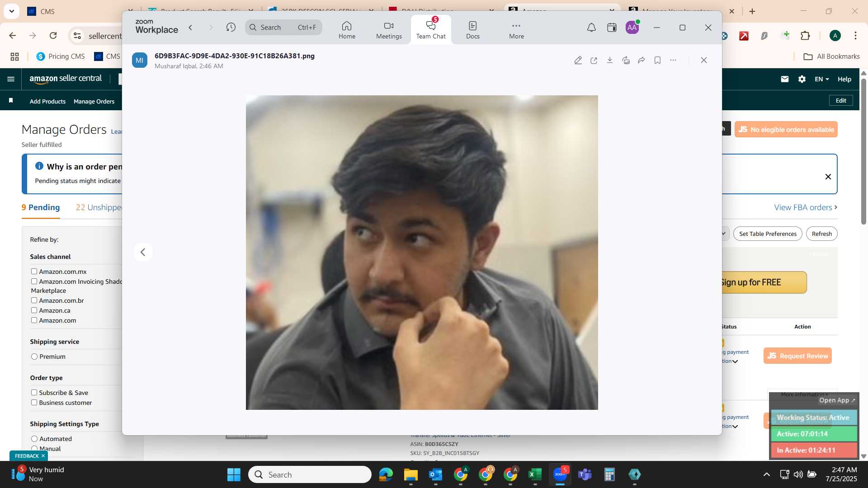The width and height of the screenshot is (868, 488).
Task: Open Help in Seller Central
Action: point(844,79)
